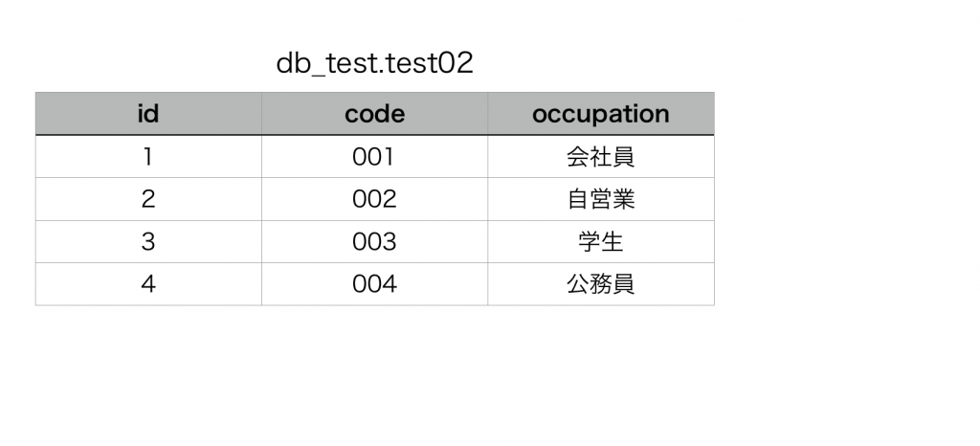Click the id cell containing 2
The height and width of the screenshot is (446, 980).
pos(148,199)
